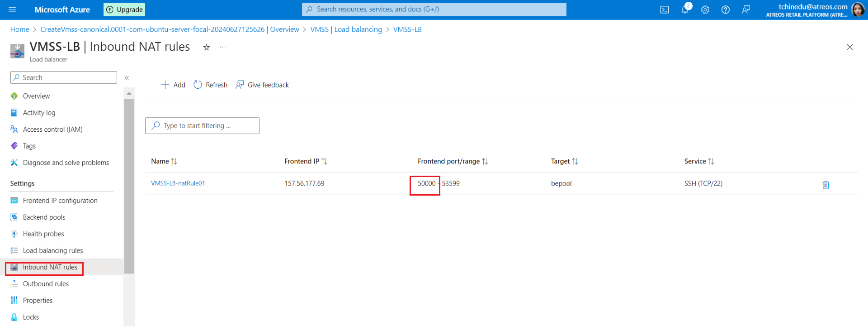Open the VMSS-LB breadcrumb link
The image size is (868, 326).
[407, 29]
